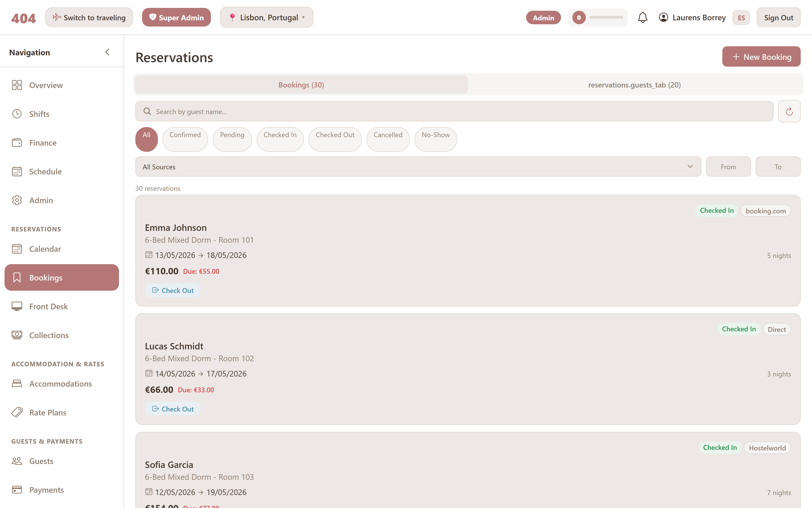Click the user profile avatar icon
This screenshot has height=508, width=812.
[663, 17]
